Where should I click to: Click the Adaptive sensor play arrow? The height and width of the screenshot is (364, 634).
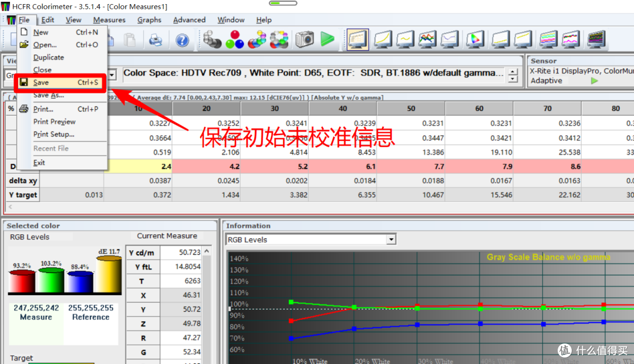(x=594, y=80)
